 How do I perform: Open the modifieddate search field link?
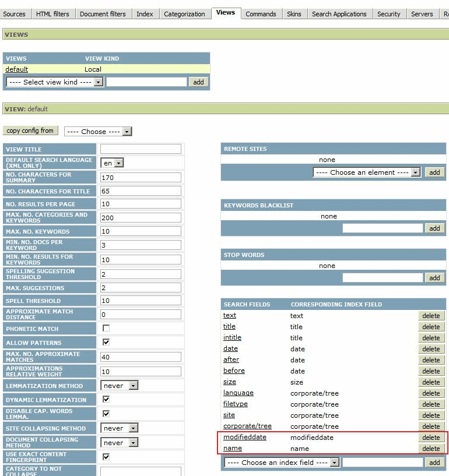(245, 437)
